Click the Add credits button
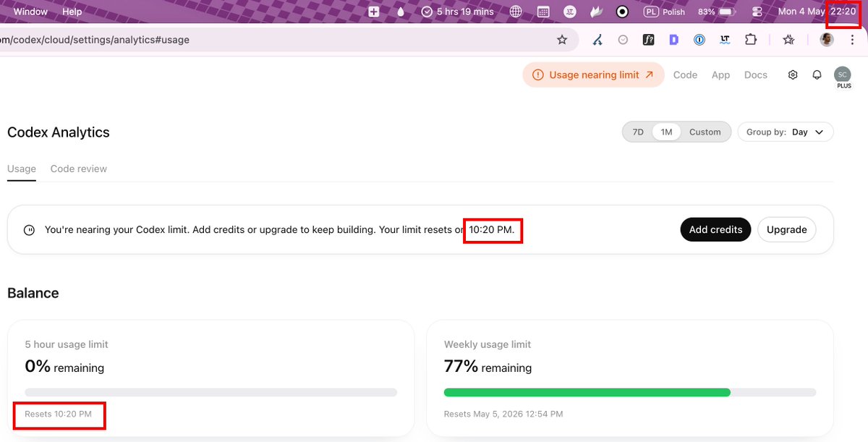This screenshot has height=442, width=868. pos(715,229)
